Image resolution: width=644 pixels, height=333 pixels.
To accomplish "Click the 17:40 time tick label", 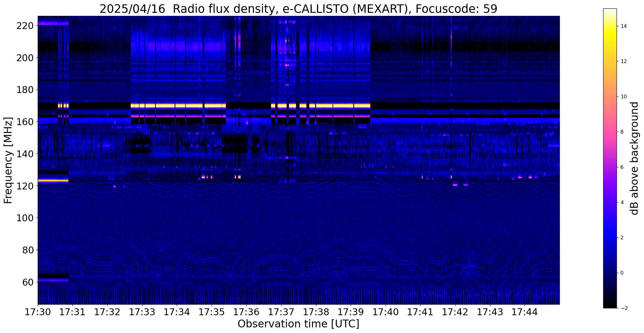I will click(x=386, y=312).
